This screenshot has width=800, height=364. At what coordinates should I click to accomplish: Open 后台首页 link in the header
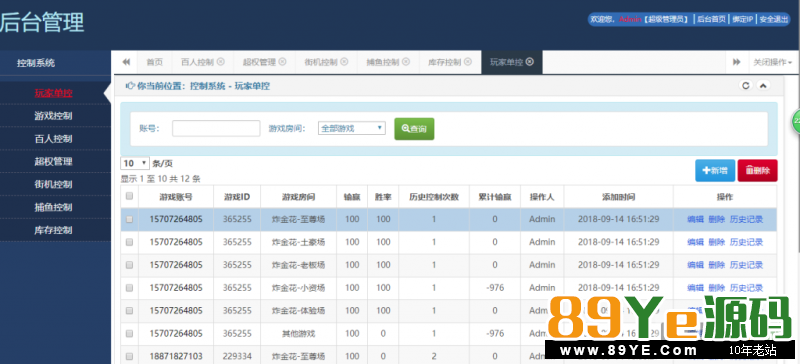(711, 19)
